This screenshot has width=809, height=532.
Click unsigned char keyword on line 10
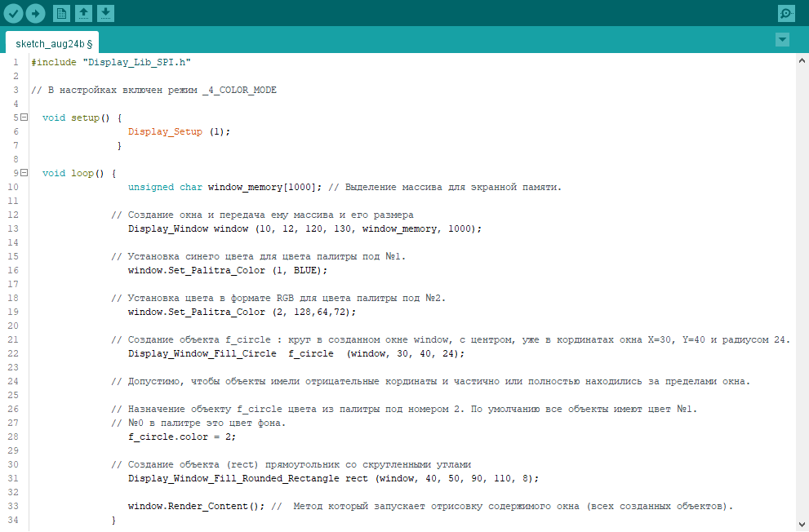click(165, 187)
